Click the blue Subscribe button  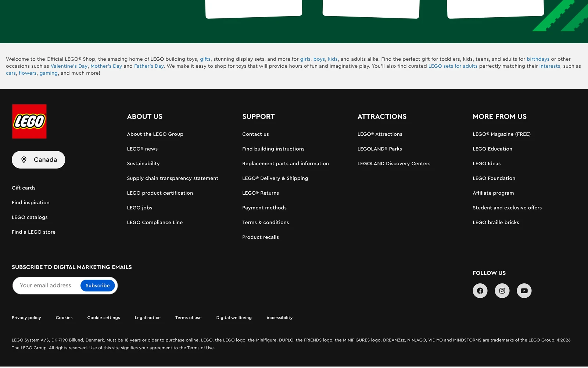(97, 286)
